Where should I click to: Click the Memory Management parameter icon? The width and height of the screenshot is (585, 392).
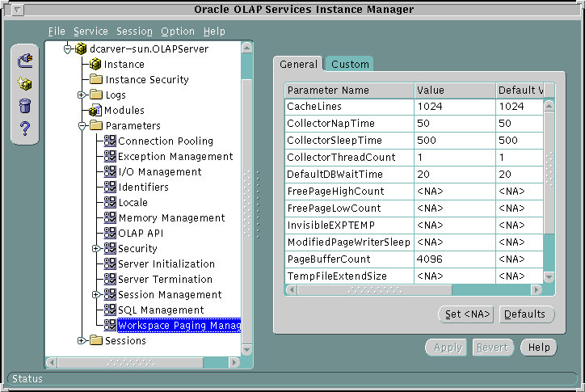[x=110, y=217]
